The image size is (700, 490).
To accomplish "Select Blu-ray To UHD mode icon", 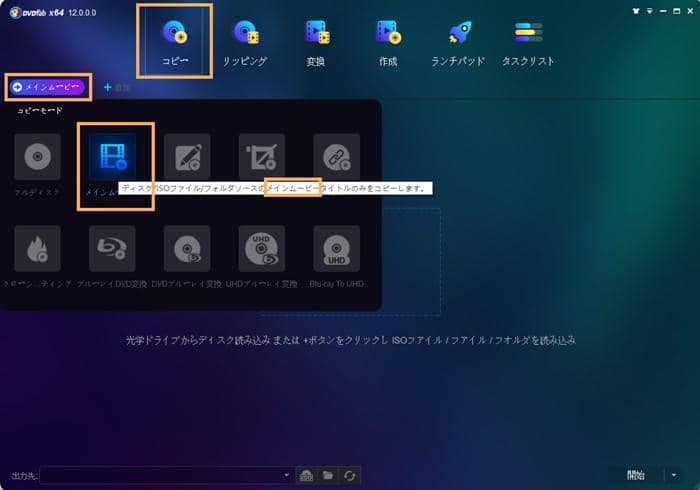I will [337, 249].
